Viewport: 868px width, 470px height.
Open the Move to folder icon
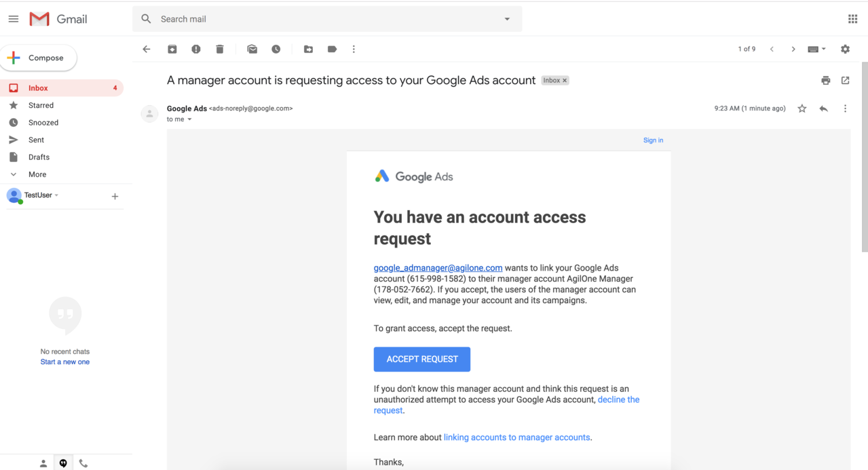click(x=308, y=50)
